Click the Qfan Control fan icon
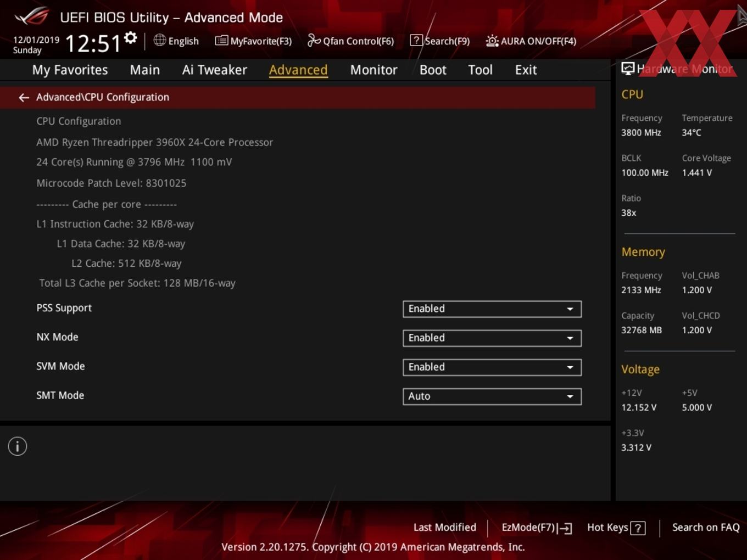This screenshot has width=747, height=560. (314, 40)
